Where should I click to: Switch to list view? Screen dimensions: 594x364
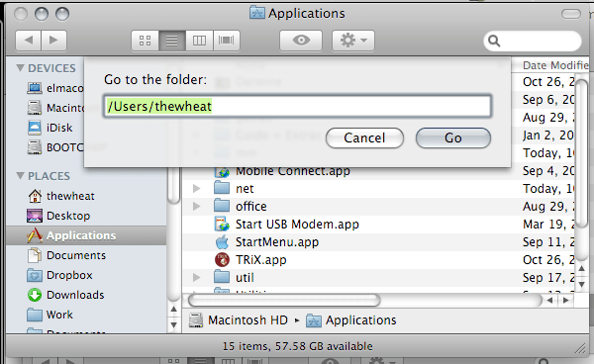pos(172,41)
